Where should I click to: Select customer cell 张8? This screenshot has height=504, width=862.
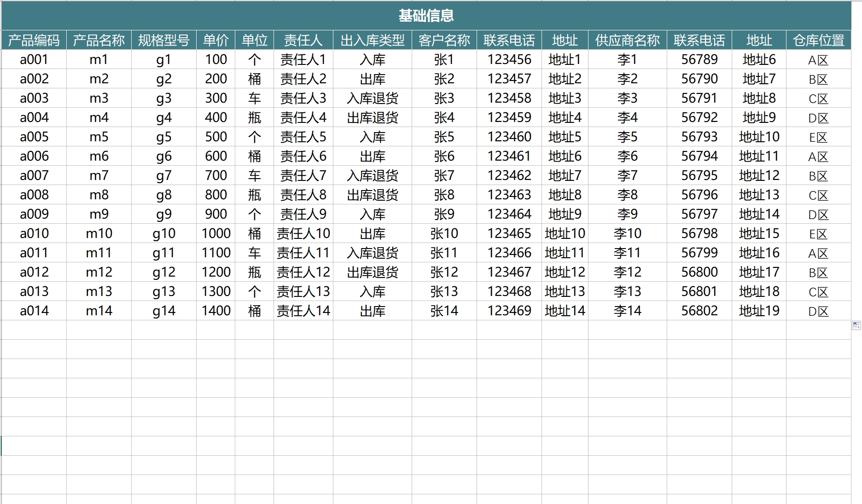[444, 195]
